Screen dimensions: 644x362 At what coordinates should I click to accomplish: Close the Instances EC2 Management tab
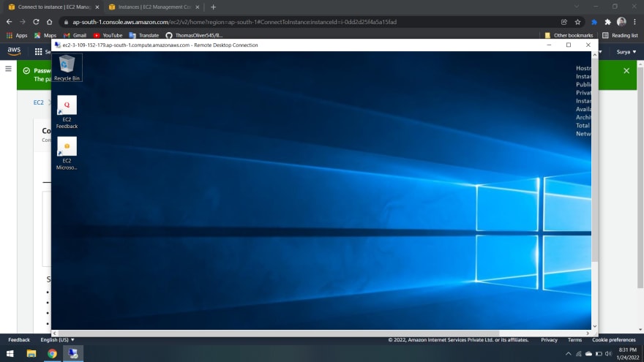(x=197, y=7)
